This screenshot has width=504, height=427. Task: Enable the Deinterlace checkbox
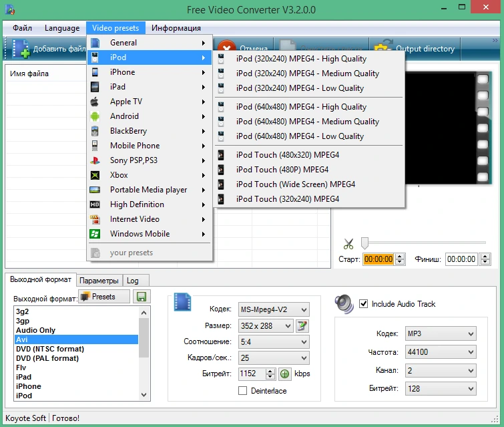[x=243, y=391]
